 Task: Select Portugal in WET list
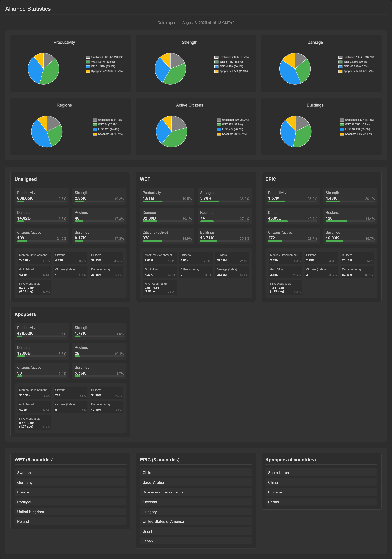[71, 502]
